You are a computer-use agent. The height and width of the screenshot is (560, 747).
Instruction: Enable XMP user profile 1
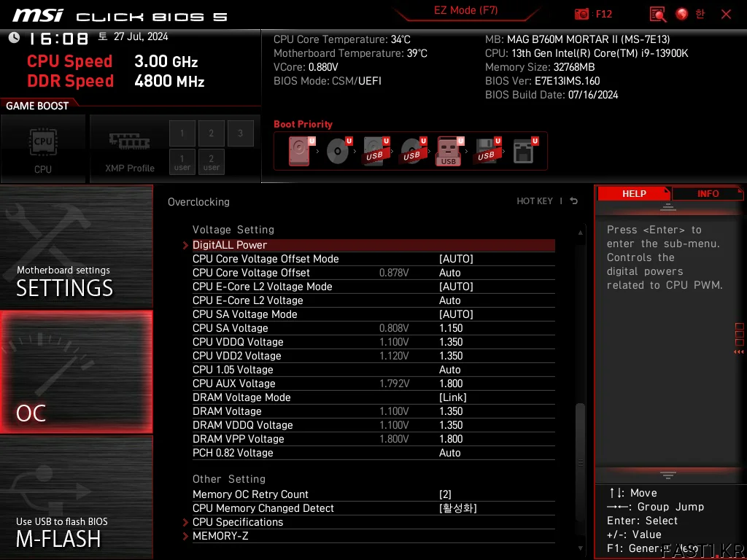(182, 162)
